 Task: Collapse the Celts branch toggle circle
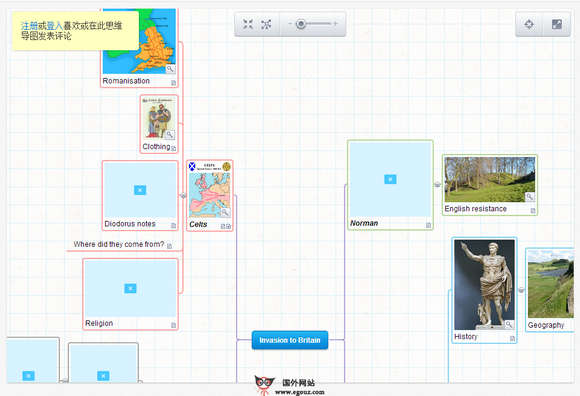[183, 196]
